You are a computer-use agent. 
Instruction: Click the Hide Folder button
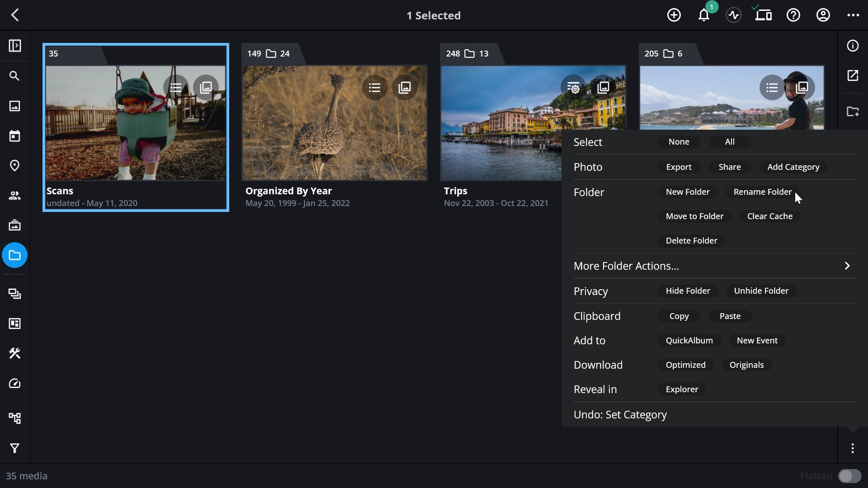[688, 291]
